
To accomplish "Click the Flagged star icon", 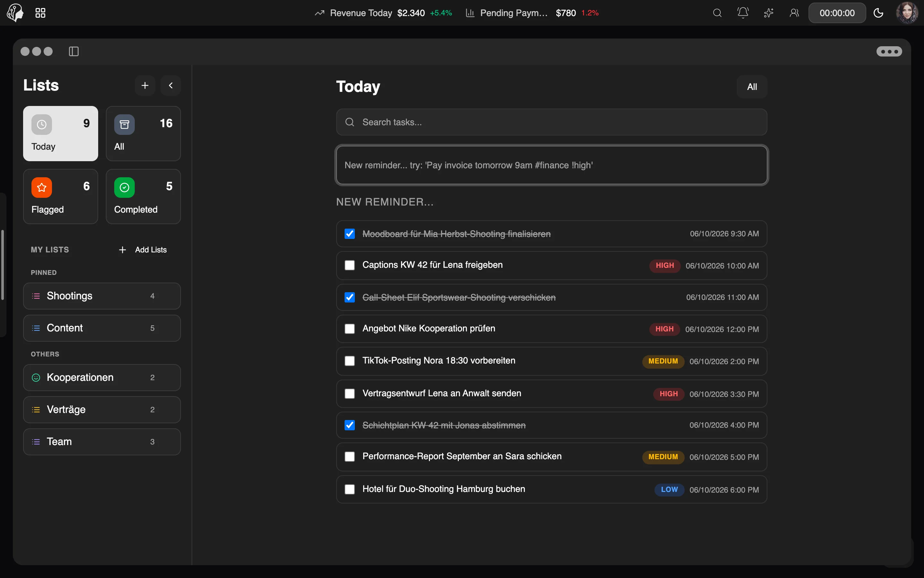I will (x=42, y=187).
